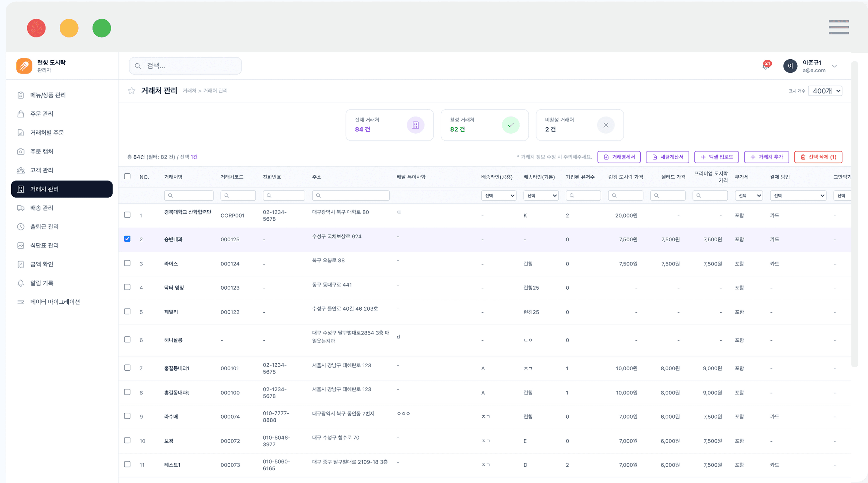The image size is (868, 483).
Task: Focus the top 검색... search field
Action: pos(185,66)
